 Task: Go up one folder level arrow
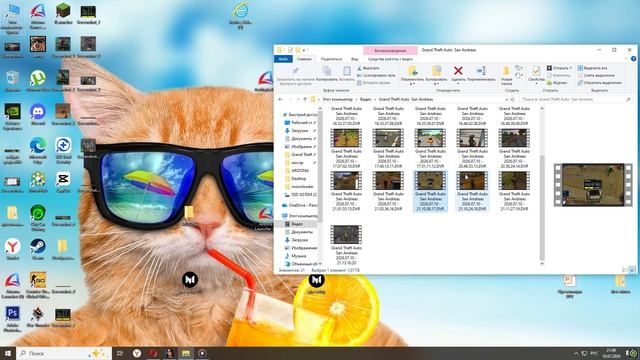[304, 99]
